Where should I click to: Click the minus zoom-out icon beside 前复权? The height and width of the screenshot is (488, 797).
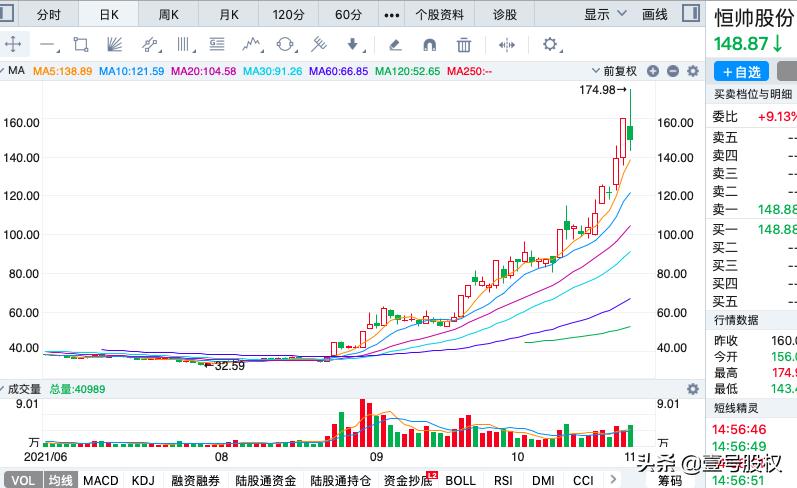672,71
